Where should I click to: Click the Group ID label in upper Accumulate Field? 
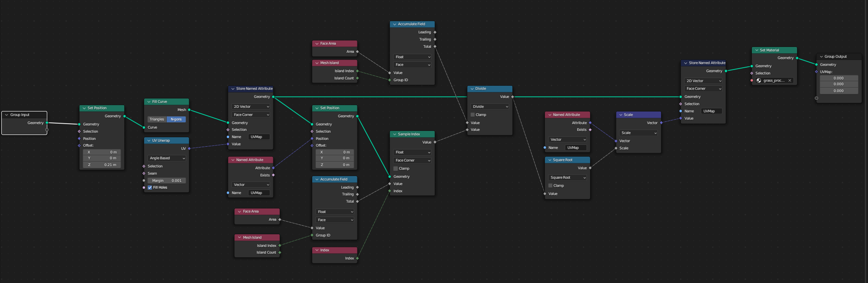pyautogui.click(x=400, y=80)
